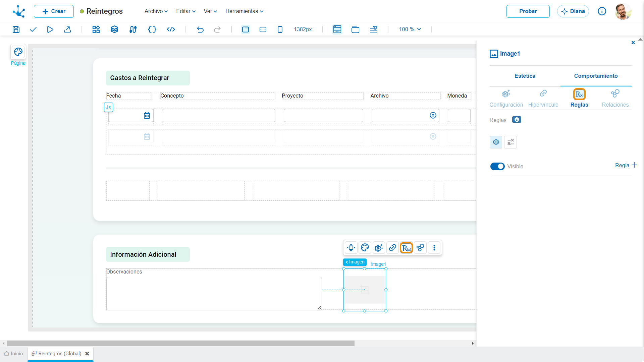Click the app logo home icon
The width and height of the screenshot is (644, 362).
coord(19,11)
